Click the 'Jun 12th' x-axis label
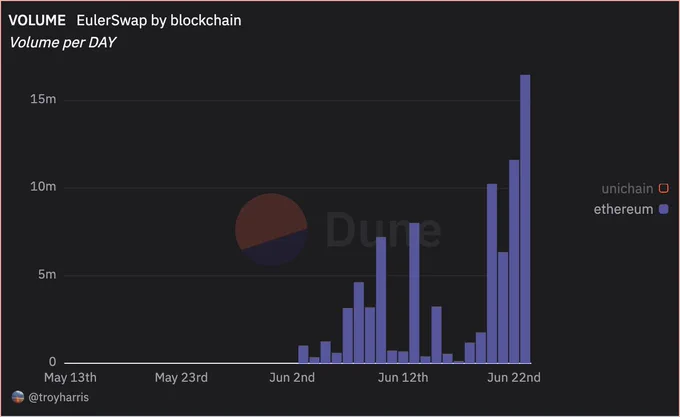 point(403,378)
